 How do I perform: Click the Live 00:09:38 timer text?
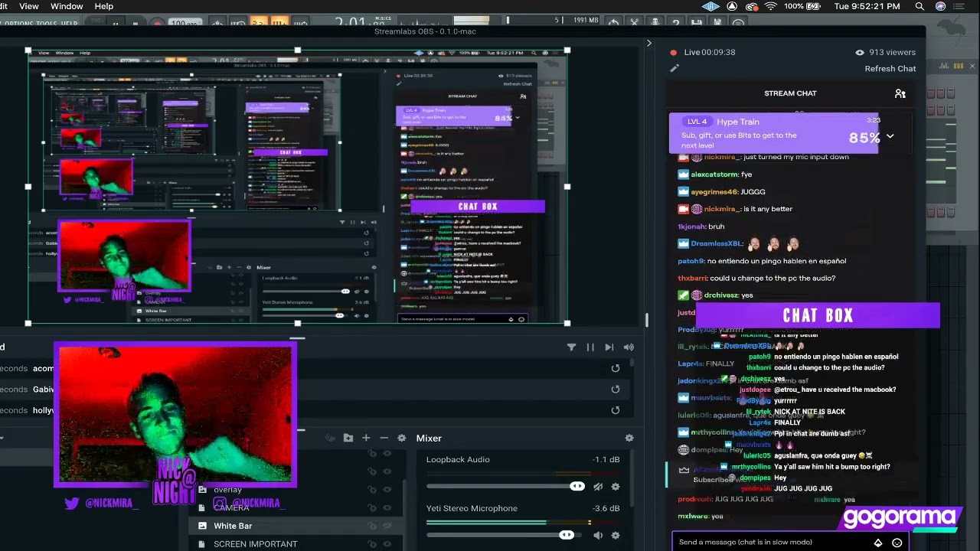coord(710,52)
